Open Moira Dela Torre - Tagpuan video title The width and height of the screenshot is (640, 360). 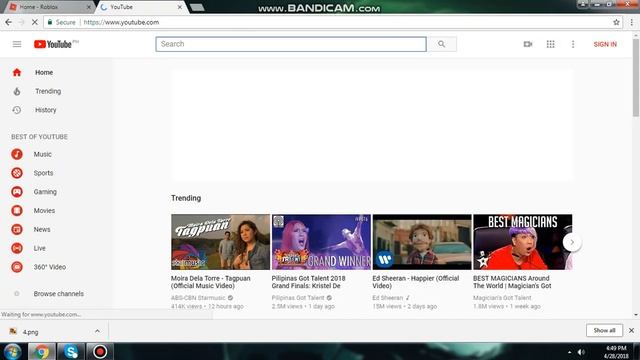(x=211, y=282)
